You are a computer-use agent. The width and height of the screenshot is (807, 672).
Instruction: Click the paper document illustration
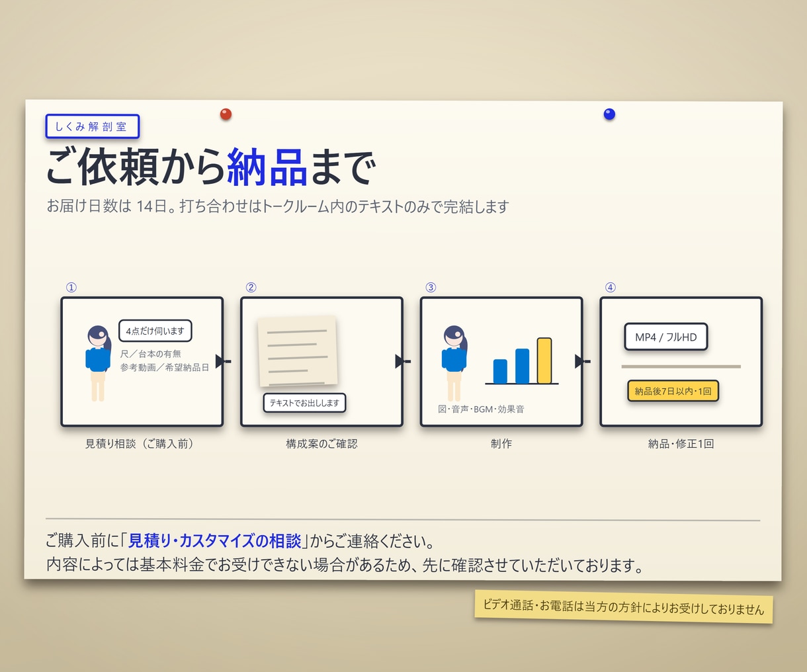[x=298, y=351]
